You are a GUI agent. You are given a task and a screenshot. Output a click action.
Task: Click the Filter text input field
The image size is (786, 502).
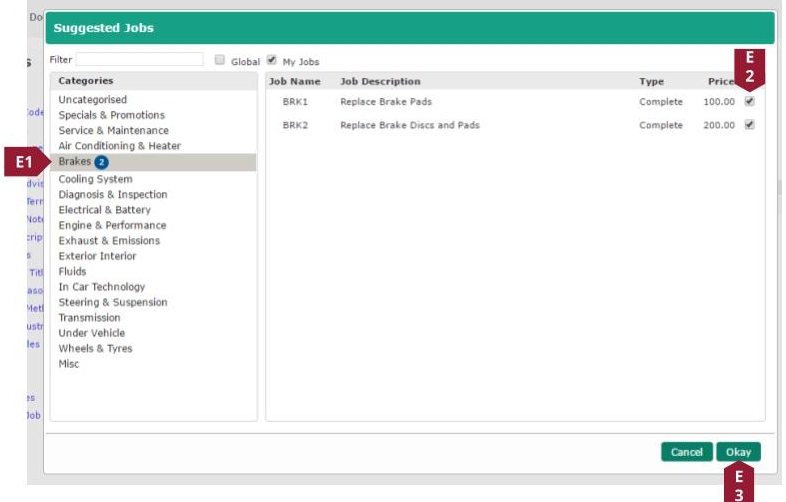pyautogui.click(x=140, y=60)
